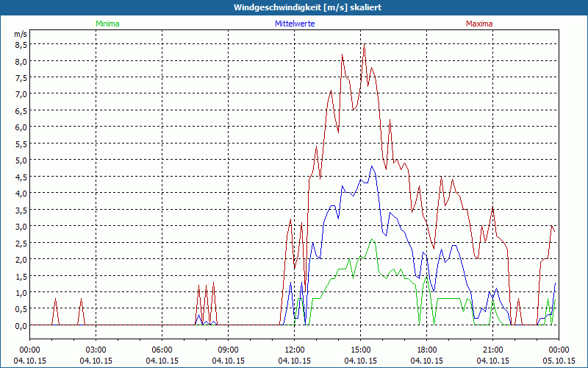Viewport: 588px width, 368px height.
Task: Click the 18:00 time axis label
Action: coord(427,350)
